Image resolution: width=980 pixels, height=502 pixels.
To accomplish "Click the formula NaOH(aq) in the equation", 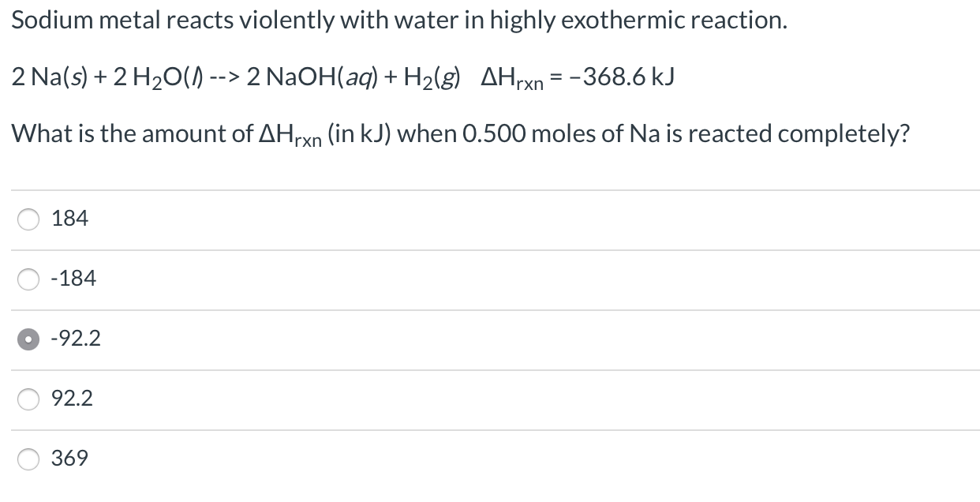I will click(x=324, y=77).
